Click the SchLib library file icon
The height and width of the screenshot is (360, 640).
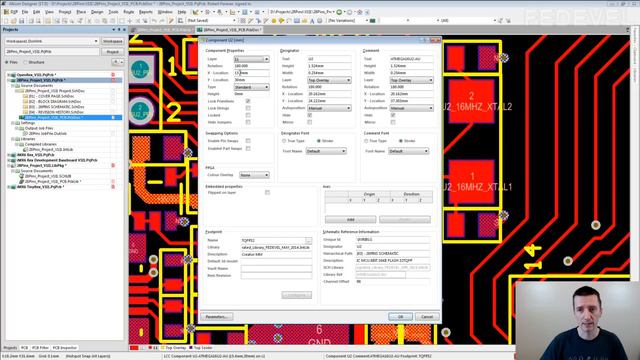click(21, 176)
